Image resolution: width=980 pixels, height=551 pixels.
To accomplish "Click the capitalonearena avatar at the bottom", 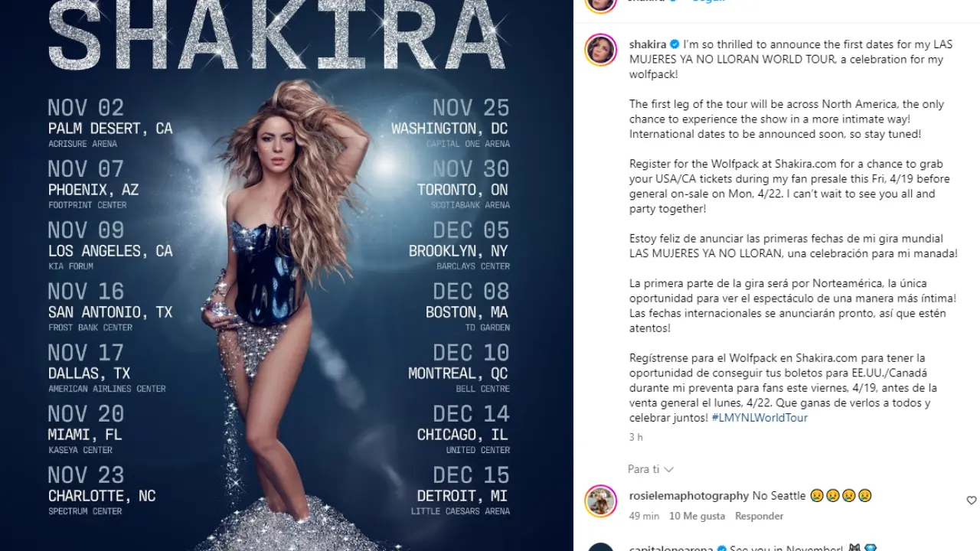I will (601, 547).
